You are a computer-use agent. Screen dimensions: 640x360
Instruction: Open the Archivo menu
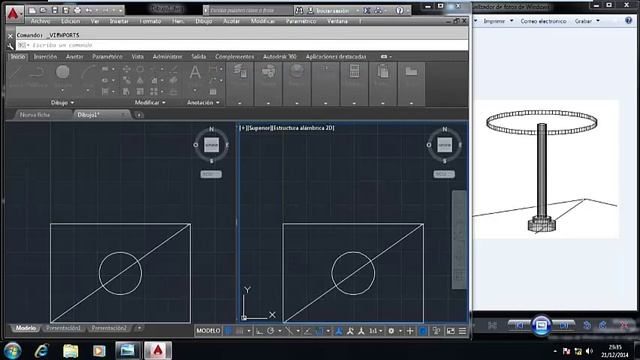[40, 21]
